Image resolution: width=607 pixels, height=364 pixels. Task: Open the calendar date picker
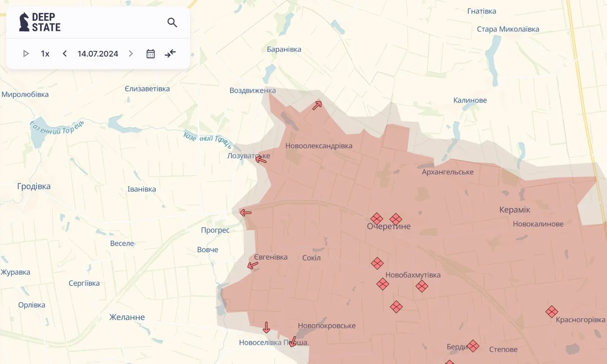click(150, 53)
